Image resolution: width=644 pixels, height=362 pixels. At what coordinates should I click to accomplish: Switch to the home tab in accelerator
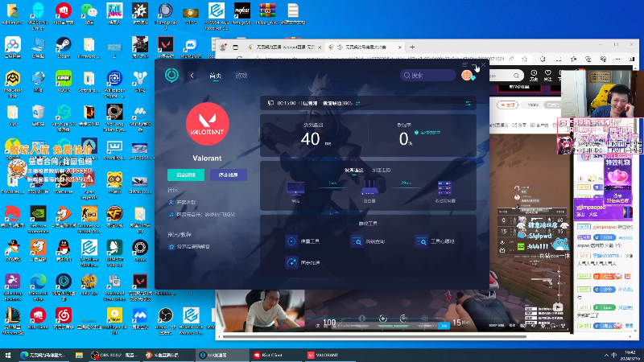pyautogui.click(x=216, y=76)
